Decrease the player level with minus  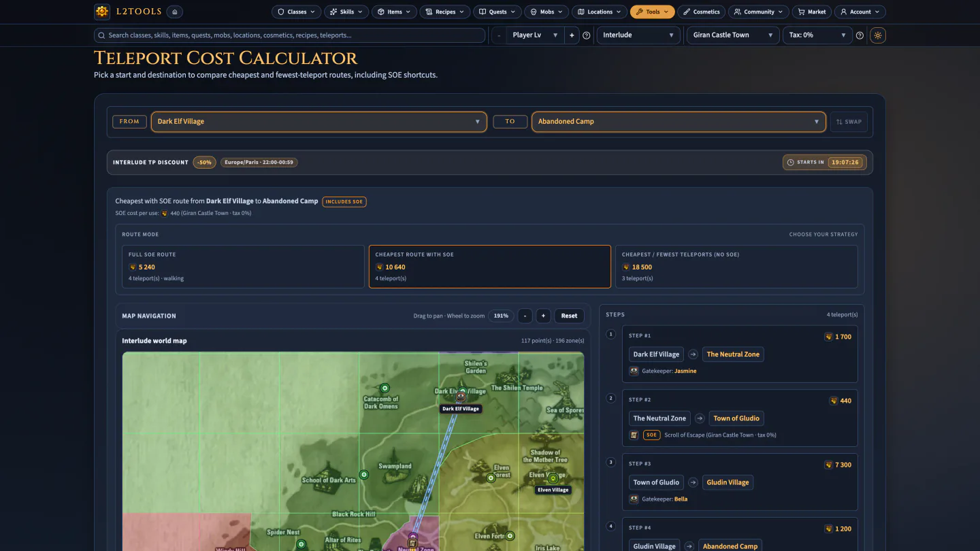[499, 35]
